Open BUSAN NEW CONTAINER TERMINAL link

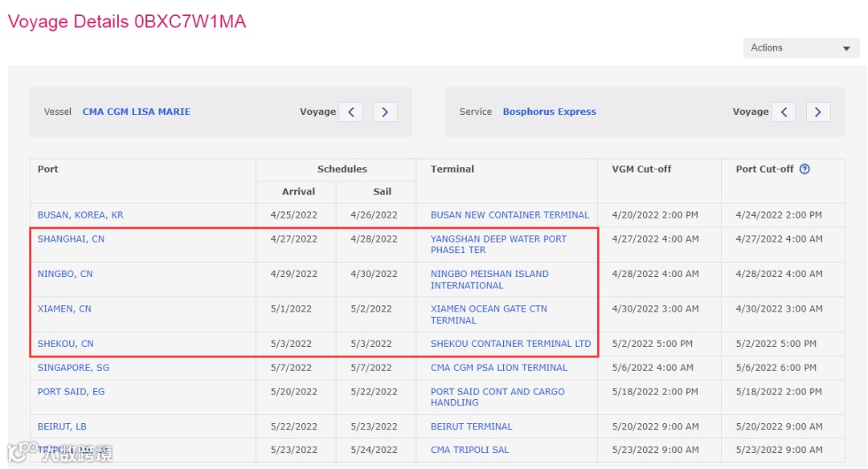click(x=510, y=215)
